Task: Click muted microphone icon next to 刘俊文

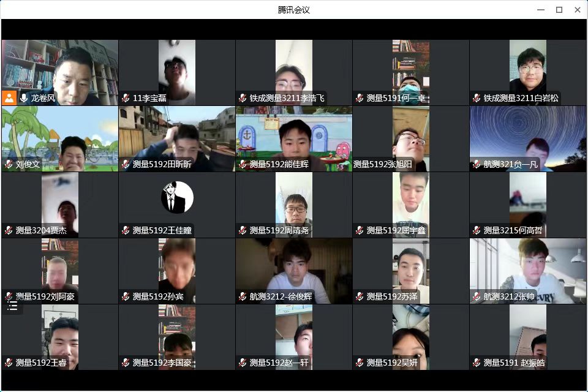Action: 9,164
